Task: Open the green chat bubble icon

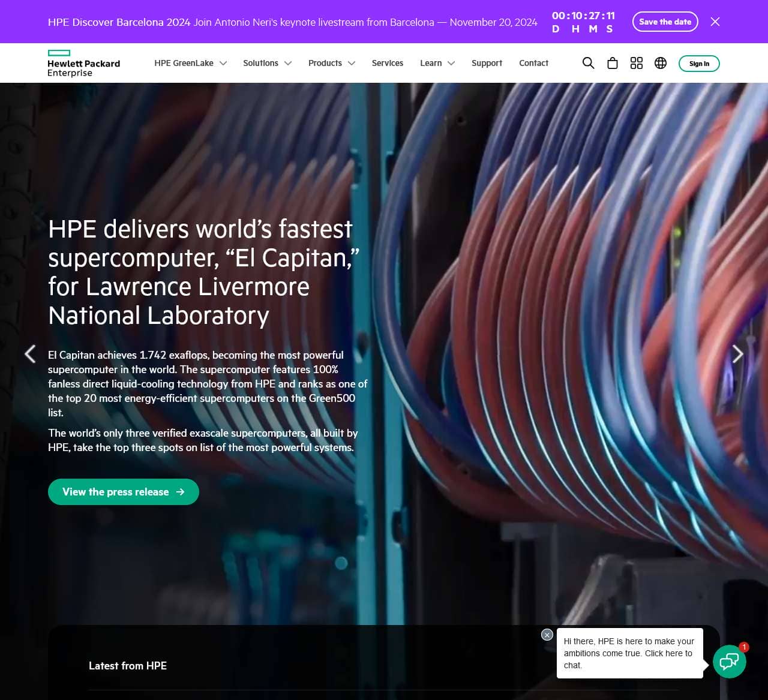Action: (730, 662)
